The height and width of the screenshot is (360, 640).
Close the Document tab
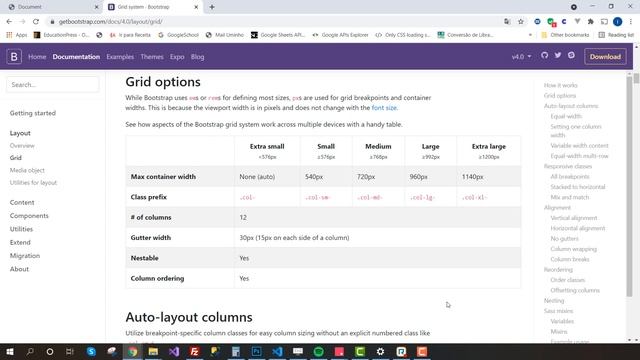pos(97,7)
